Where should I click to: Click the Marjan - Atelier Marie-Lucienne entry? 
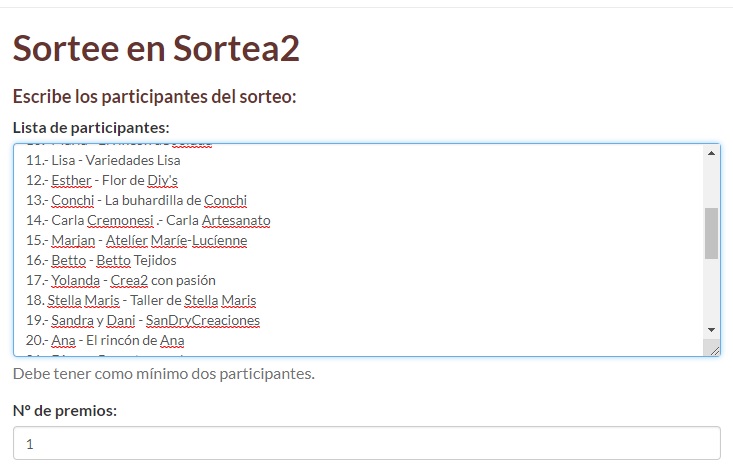pos(137,240)
